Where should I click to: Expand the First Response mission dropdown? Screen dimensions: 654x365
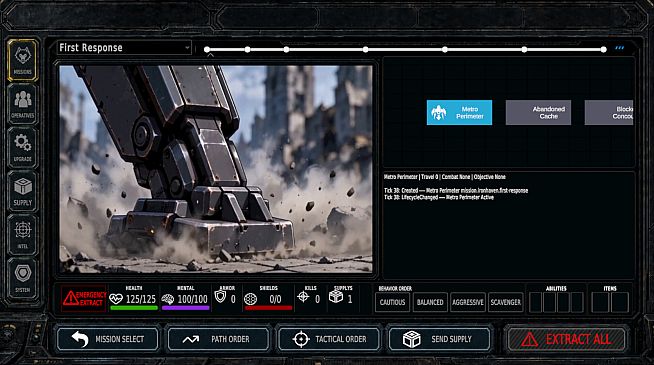pyautogui.click(x=124, y=48)
